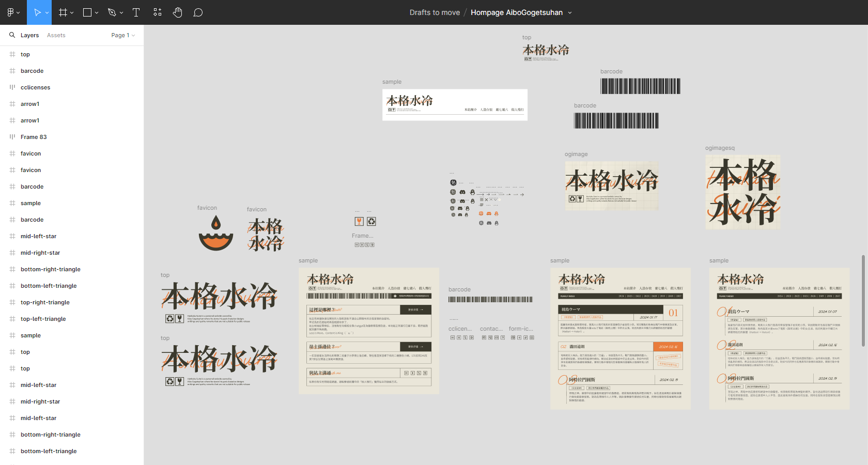
Task: Select the ogimagesq frame on canvas
Action: (x=743, y=192)
